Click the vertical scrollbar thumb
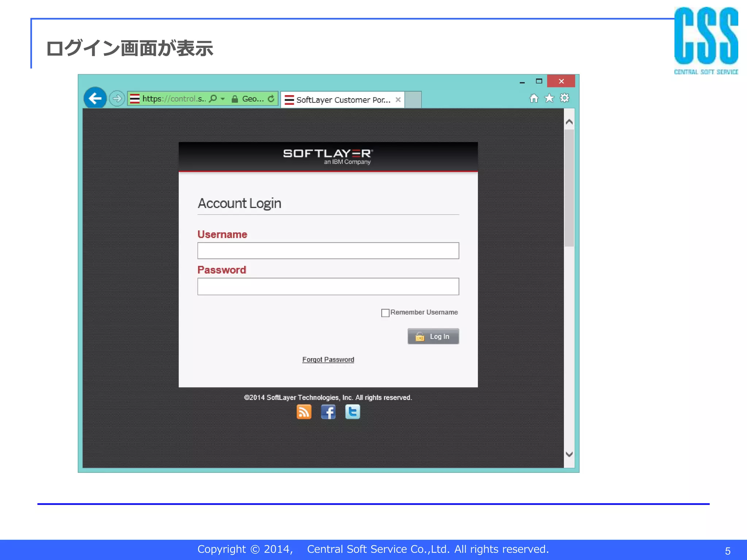Image resolution: width=747 pixels, height=560 pixels. (x=569, y=188)
